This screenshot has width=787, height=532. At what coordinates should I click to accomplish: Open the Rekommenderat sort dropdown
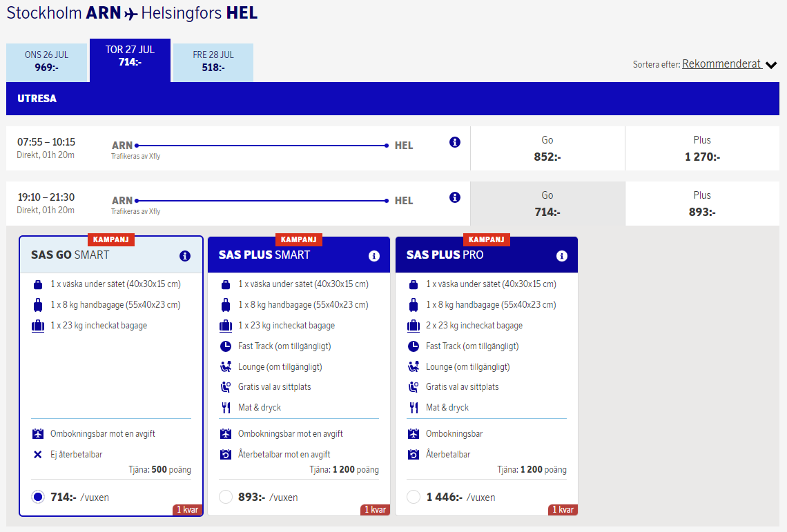[721, 64]
